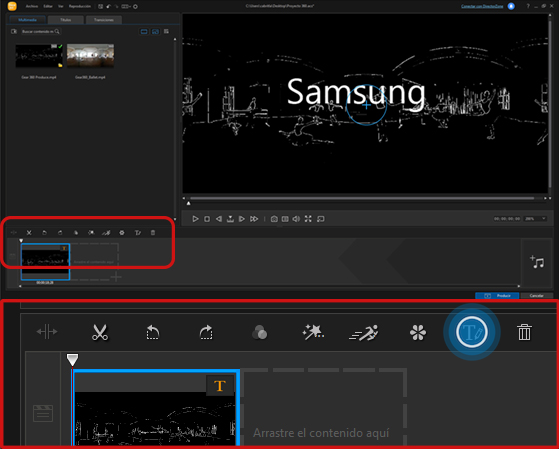This screenshot has width=559, height=449.
Task: Click the preview timecode field
Action: [x=507, y=219]
